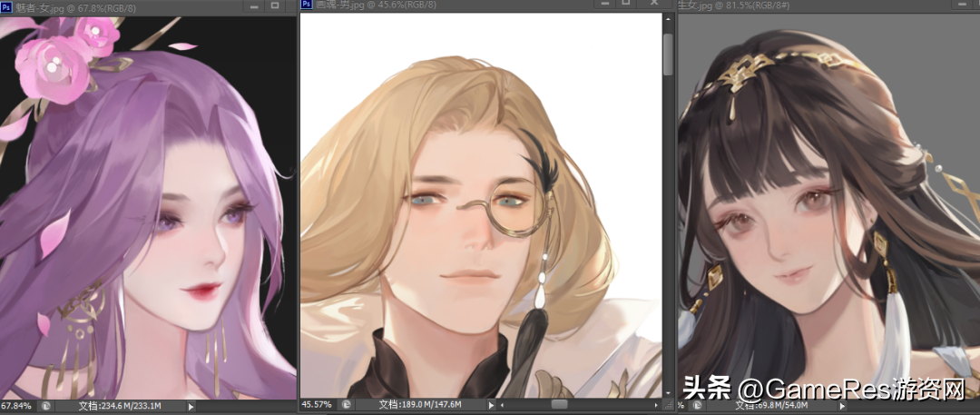
Task: Maximize the 魅者-女.jpg window
Action: tap(275, 6)
